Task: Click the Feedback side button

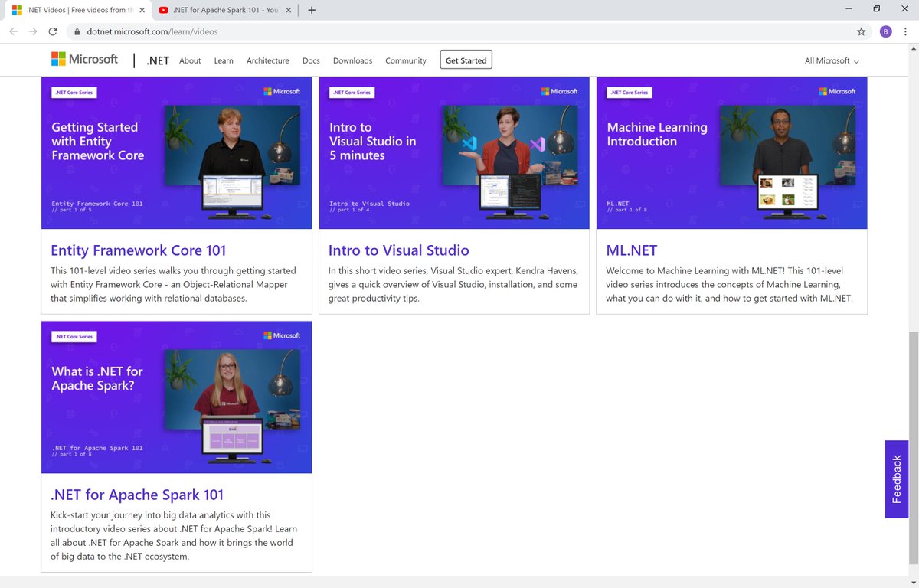Action: coord(896,479)
